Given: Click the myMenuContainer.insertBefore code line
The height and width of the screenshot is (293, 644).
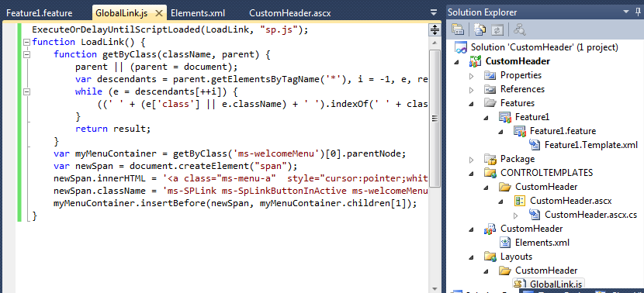Looking at the screenshot, I should pyautogui.click(x=235, y=204).
